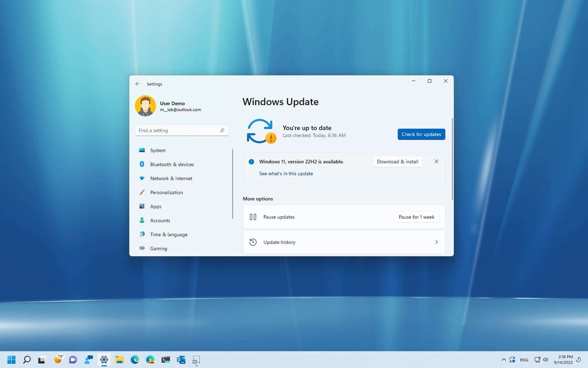Click the back arrow in Settings
The image size is (588, 368).
(x=137, y=83)
